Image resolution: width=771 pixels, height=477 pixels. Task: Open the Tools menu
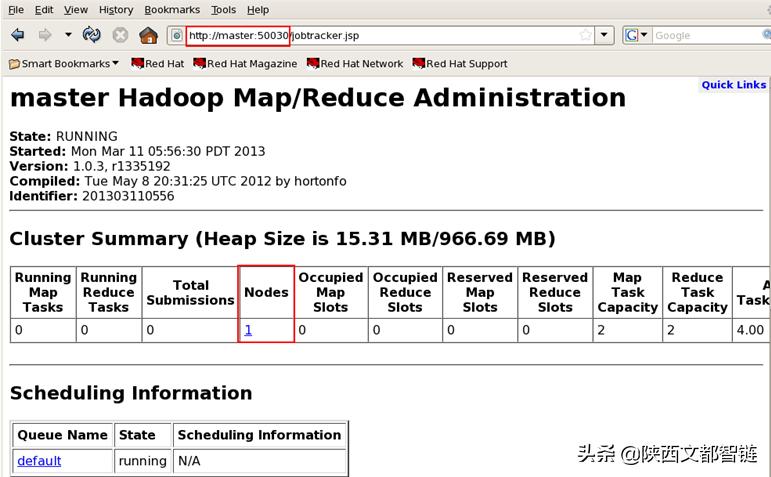(x=223, y=10)
